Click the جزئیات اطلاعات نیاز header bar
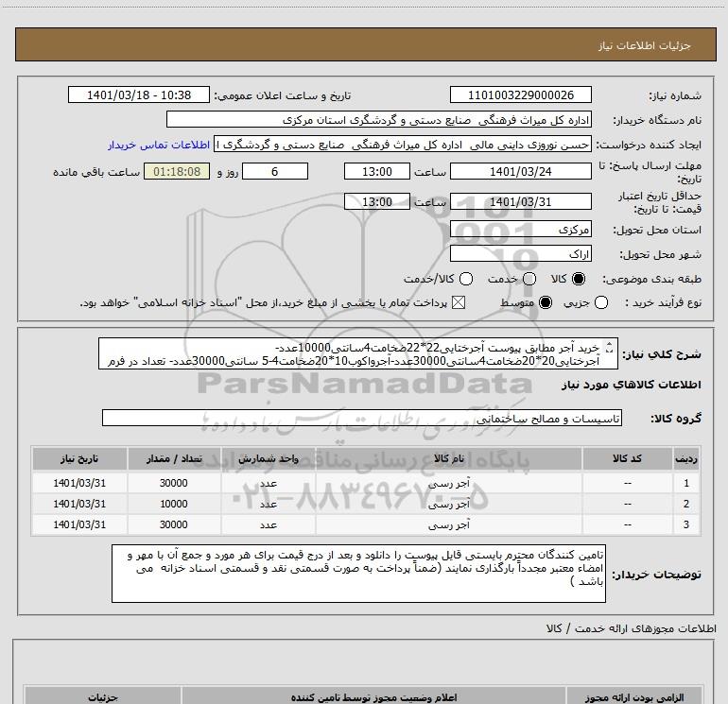The height and width of the screenshot is (704, 728). tap(365, 44)
